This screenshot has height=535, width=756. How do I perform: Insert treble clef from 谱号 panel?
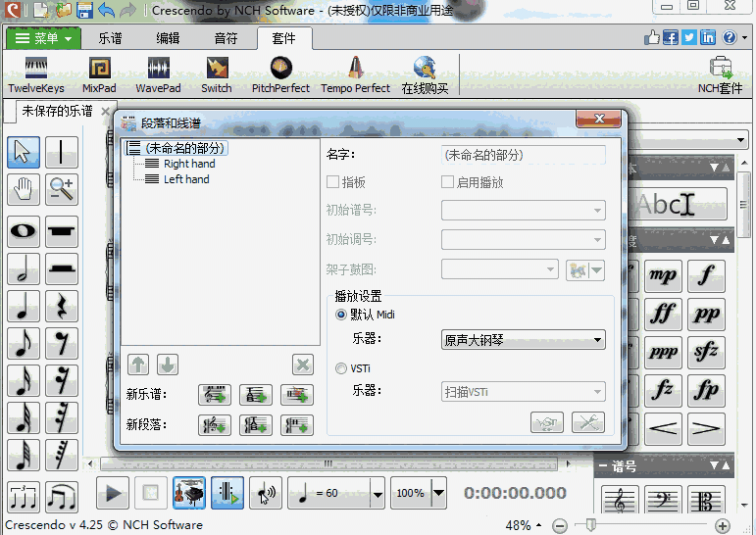click(620, 500)
